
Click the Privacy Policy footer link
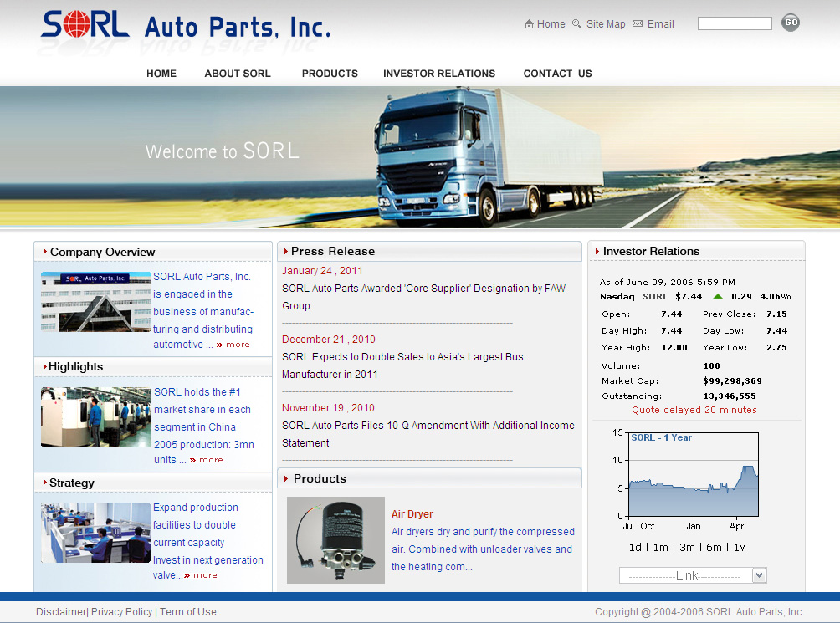point(121,612)
